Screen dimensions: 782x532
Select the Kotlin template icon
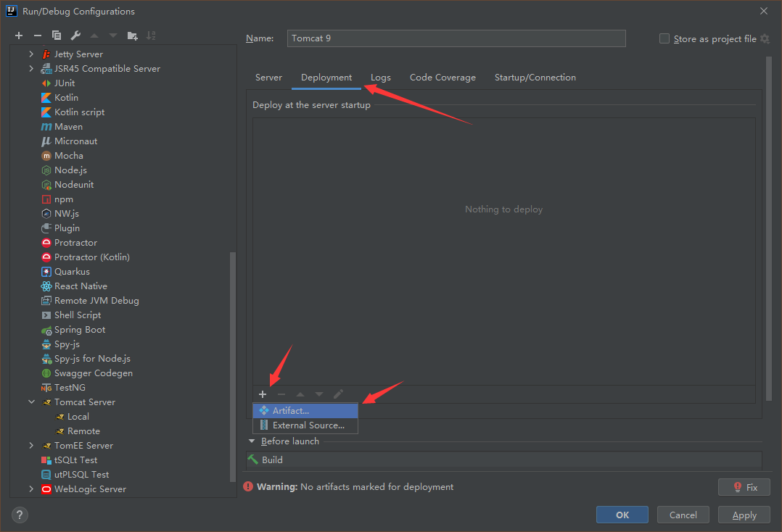[x=46, y=98]
